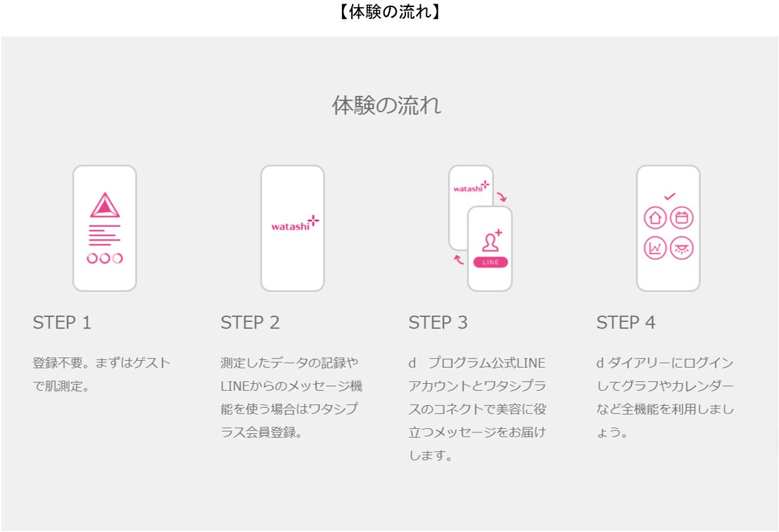Image resolution: width=779 pixels, height=532 pixels.
Task: Click the STEP 3 heading
Action: click(x=438, y=323)
